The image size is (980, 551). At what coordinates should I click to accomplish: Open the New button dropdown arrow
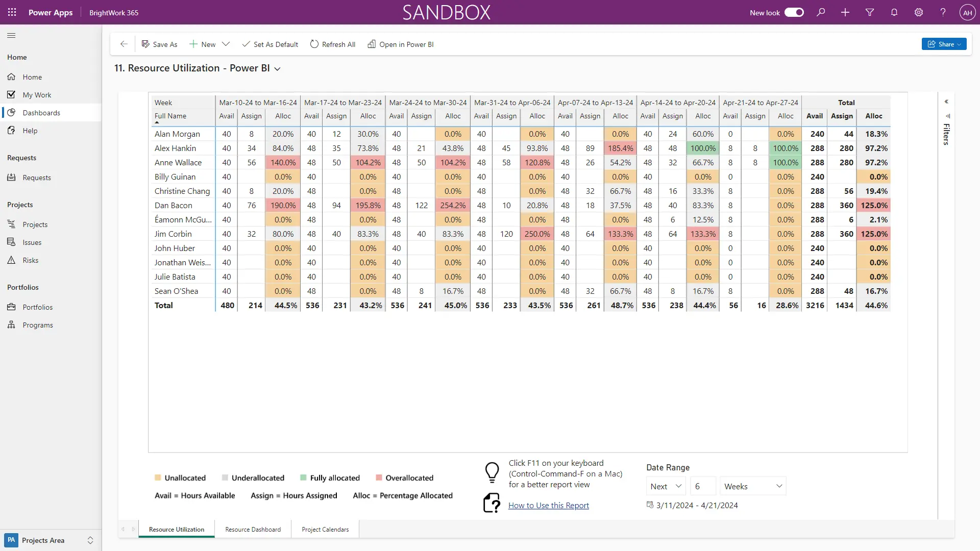tap(226, 44)
